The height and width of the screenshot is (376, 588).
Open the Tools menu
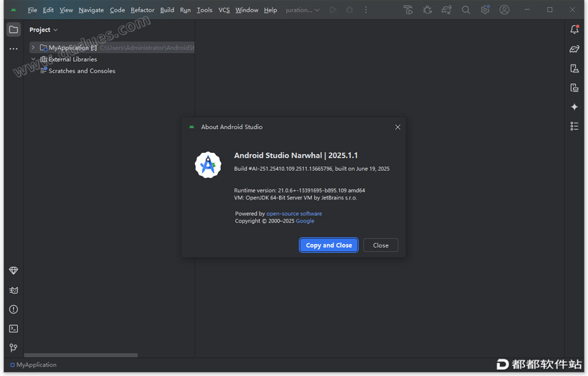click(204, 10)
